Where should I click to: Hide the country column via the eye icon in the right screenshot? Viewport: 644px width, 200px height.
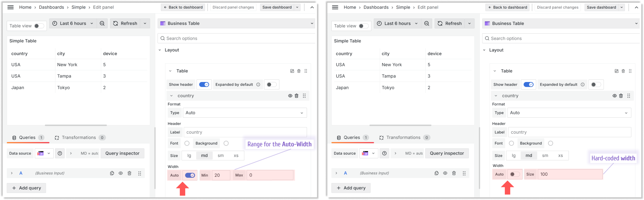pyautogui.click(x=614, y=96)
